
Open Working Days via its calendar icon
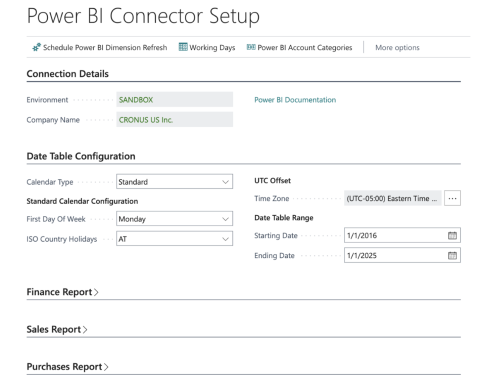pyautogui.click(x=183, y=47)
